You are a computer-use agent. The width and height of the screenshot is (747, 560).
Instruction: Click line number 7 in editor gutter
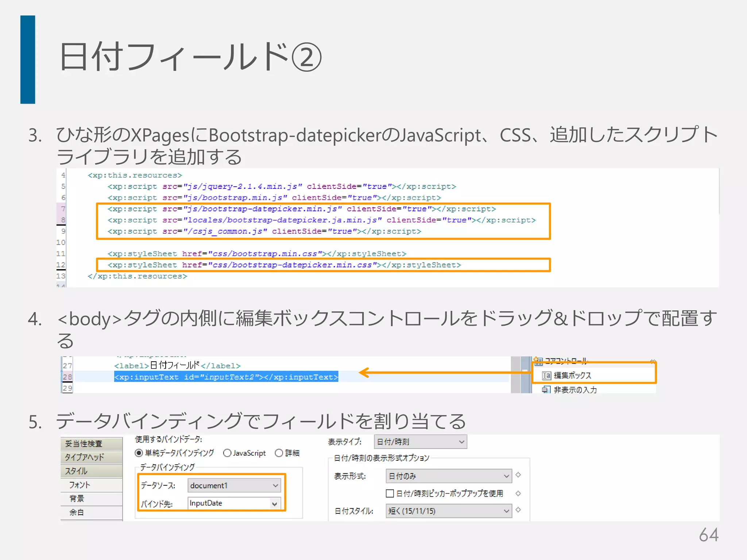[x=63, y=209]
